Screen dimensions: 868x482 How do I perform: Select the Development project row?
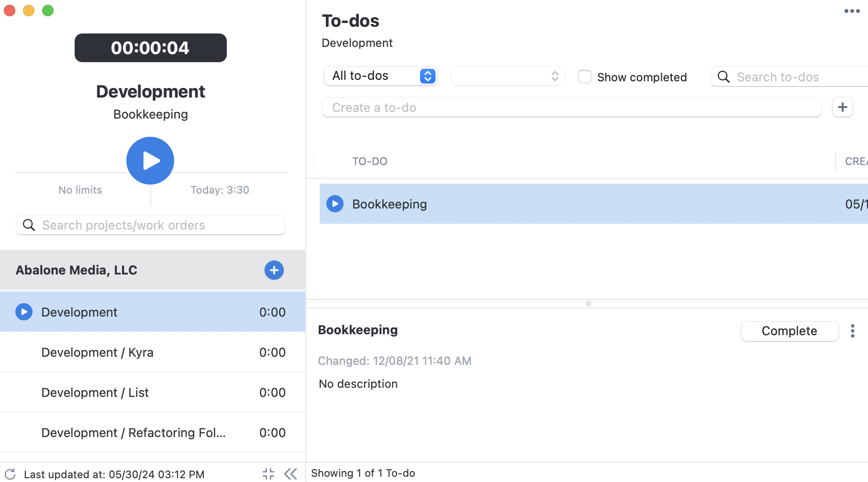click(153, 312)
